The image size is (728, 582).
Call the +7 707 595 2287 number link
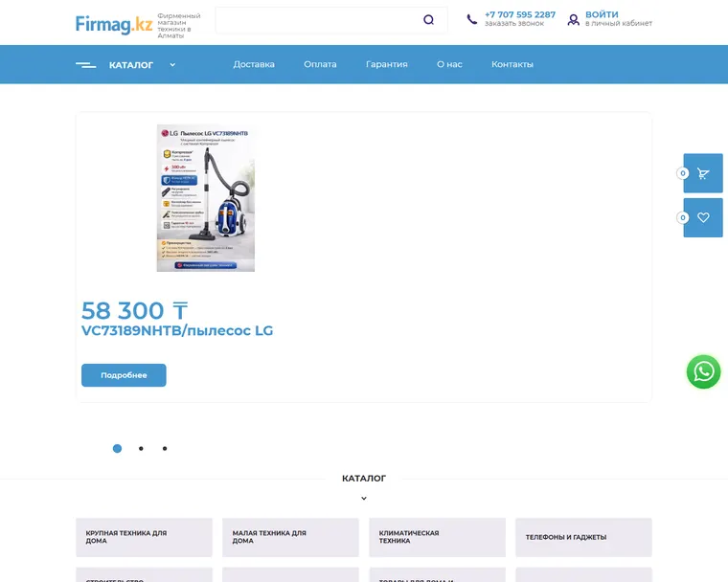pyautogui.click(x=520, y=14)
